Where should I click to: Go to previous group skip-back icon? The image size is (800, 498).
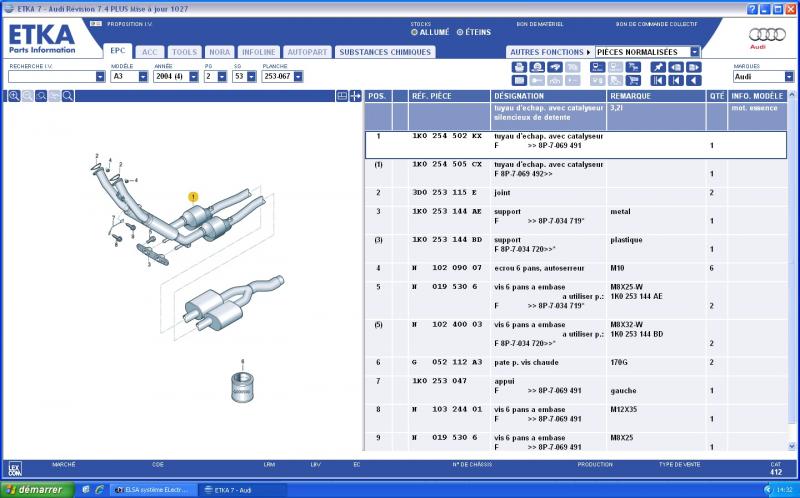[676, 81]
